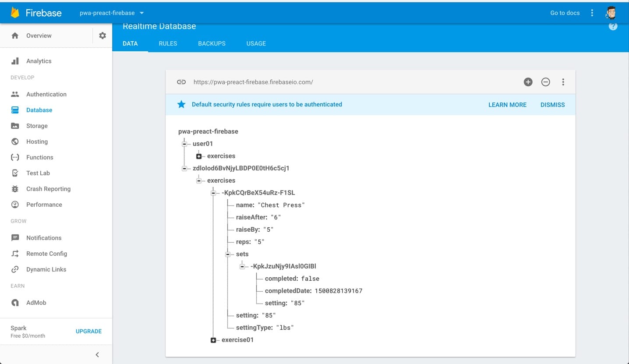Collapse the -KpkCQrBeX54uRz-F1SL node
629x364 pixels.
coord(213,193)
